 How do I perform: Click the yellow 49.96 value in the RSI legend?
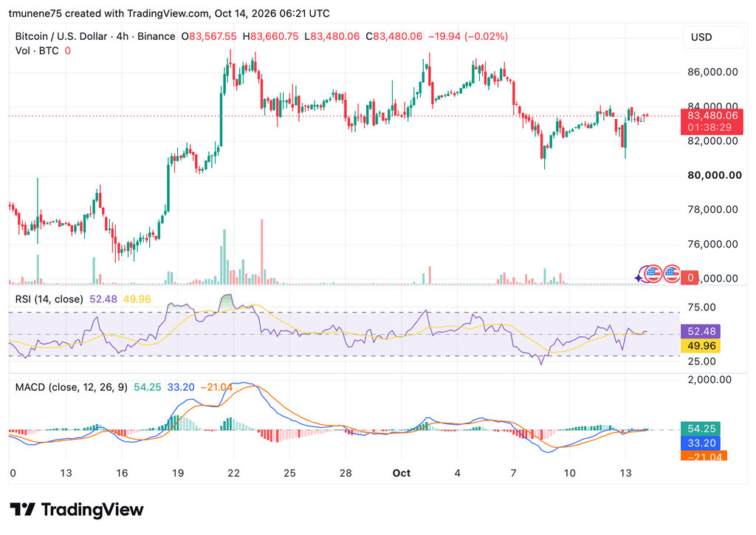pyautogui.click(x=137, y=299)
